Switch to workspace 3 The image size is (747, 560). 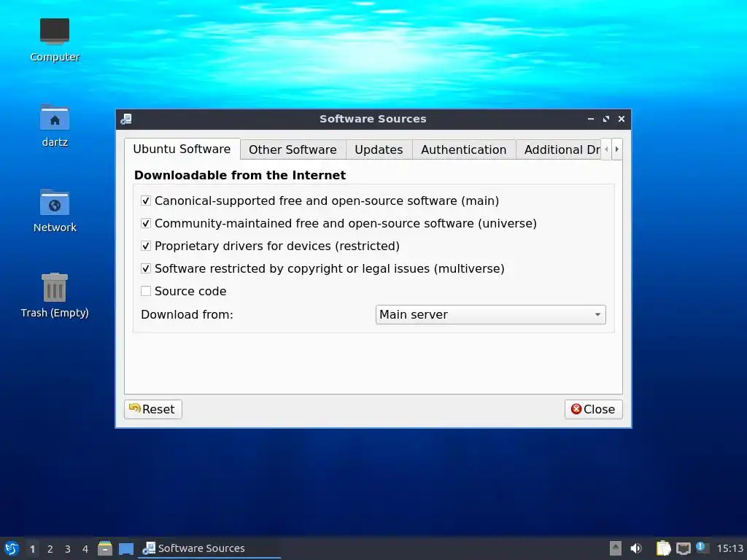click(x=68, y=549)
